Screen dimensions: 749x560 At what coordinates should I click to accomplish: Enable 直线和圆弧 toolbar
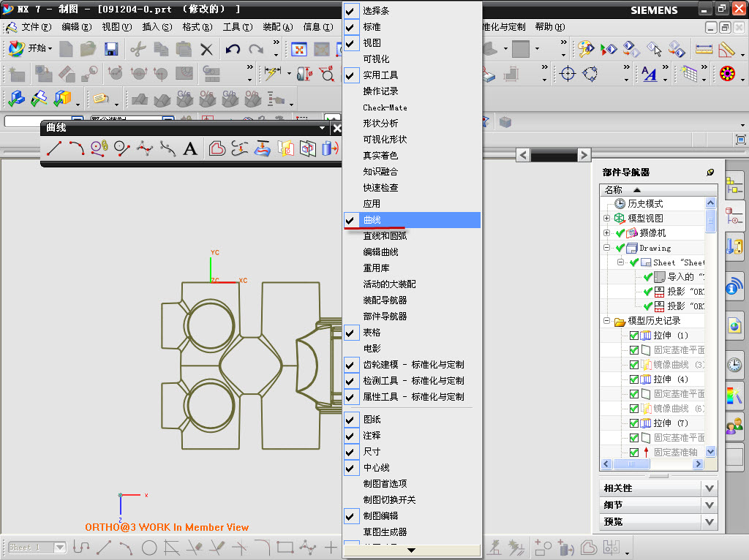[412, 236]
